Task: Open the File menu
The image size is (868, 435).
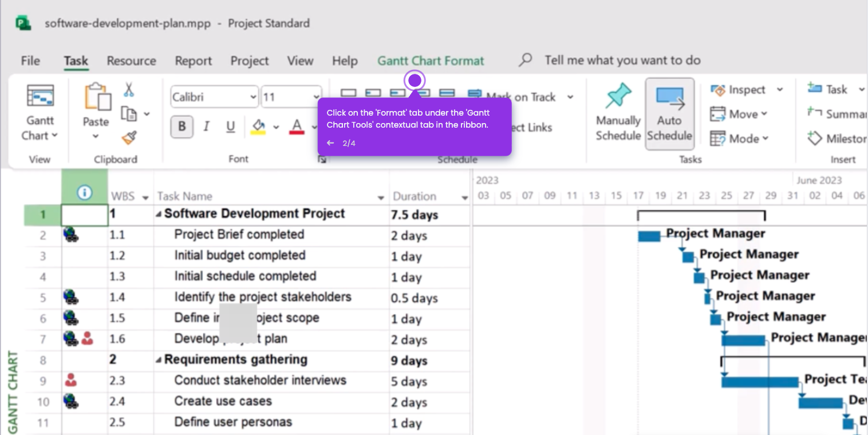Action: pos(30,61)
